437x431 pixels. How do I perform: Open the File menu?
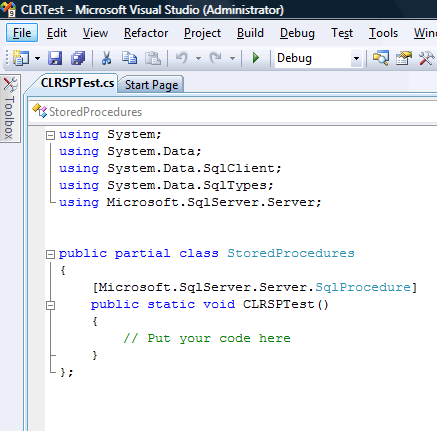(x=22, y=33)
